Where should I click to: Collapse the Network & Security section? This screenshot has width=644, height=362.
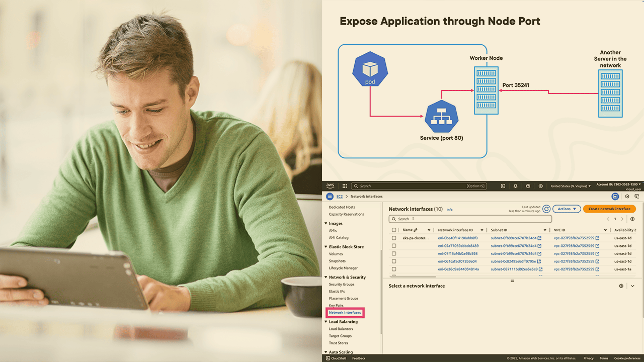pos(326,278)
